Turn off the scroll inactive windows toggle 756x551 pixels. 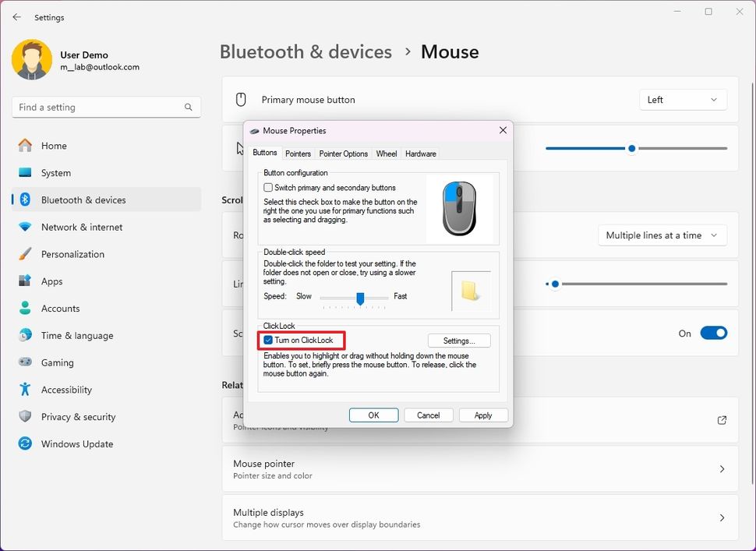713,333
